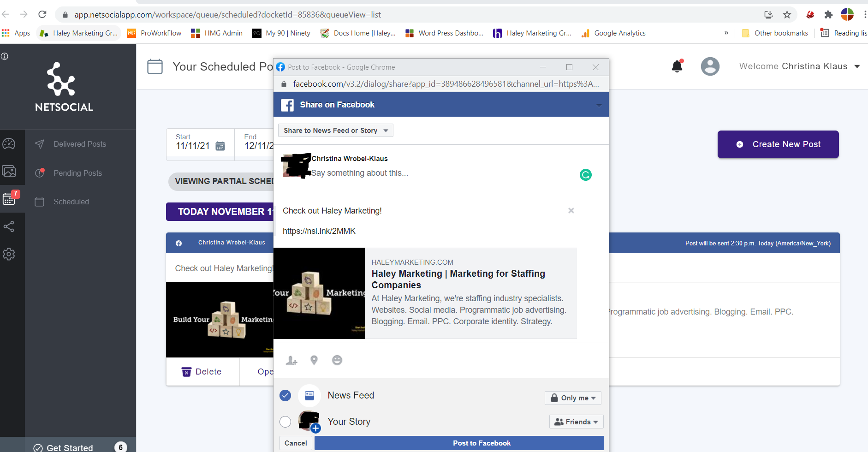Click the calendar icon beside Your Scheduled Posts

point(155,66)
